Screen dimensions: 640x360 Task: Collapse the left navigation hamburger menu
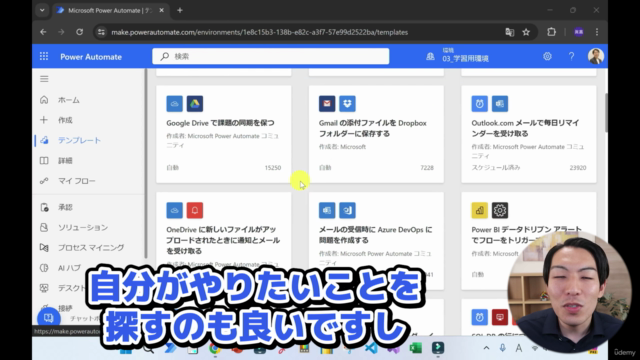44,79
